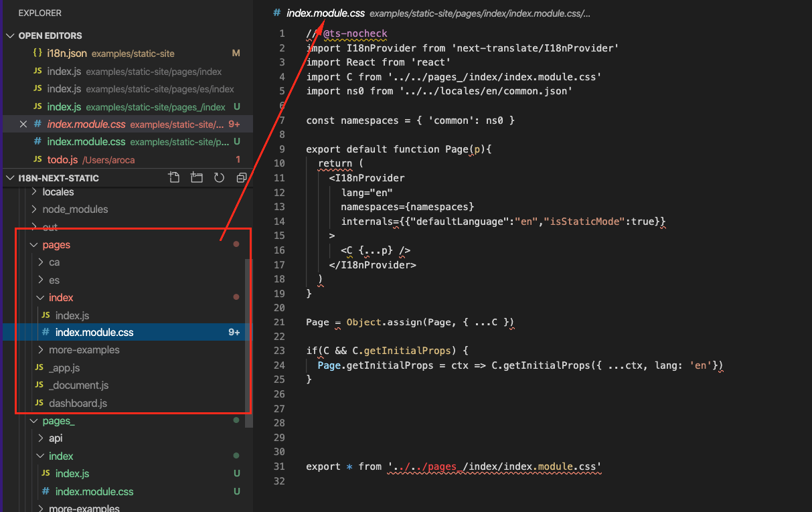Viewport: 812px width, 512px height.
Task: Click the JS icon beside _app.js
Action: [39, 367]
